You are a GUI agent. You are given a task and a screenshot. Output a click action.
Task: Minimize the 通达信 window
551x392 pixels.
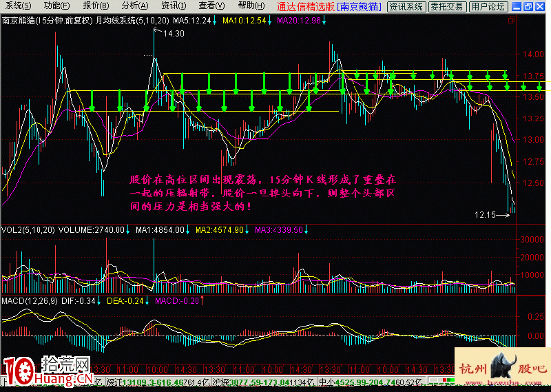(516, 6)
